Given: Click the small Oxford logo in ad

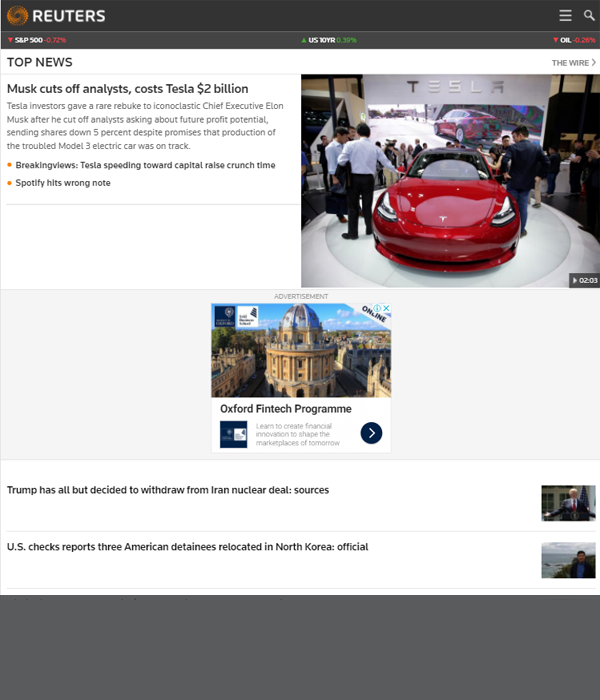Looking at the screenshot, I should click(233, 434).
